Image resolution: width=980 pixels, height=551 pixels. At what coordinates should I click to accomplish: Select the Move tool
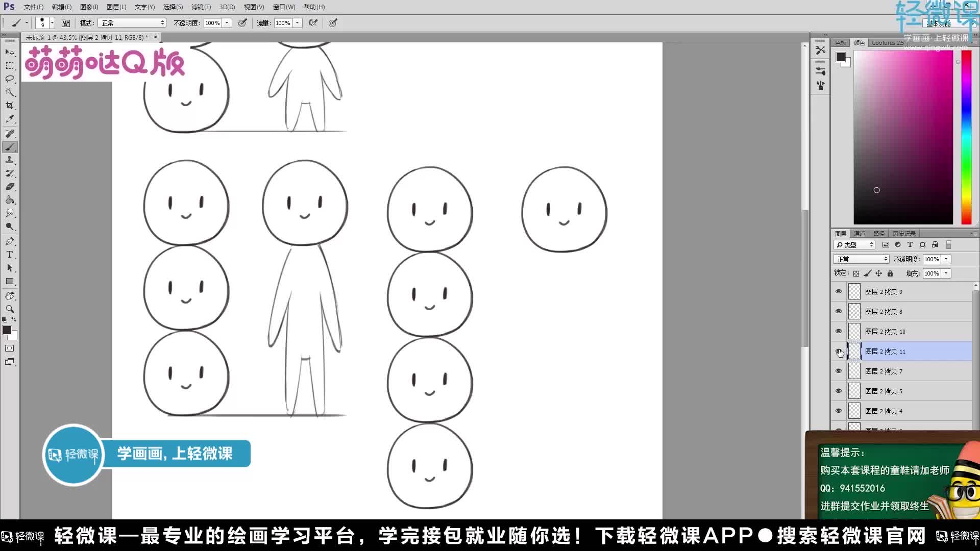click(x=10, y=53)
